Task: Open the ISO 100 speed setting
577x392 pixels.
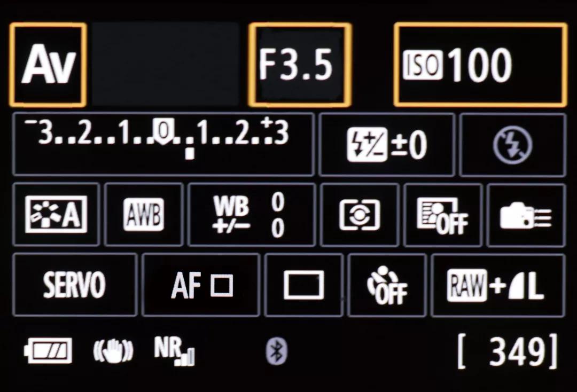Action: [x=480, y=65]
